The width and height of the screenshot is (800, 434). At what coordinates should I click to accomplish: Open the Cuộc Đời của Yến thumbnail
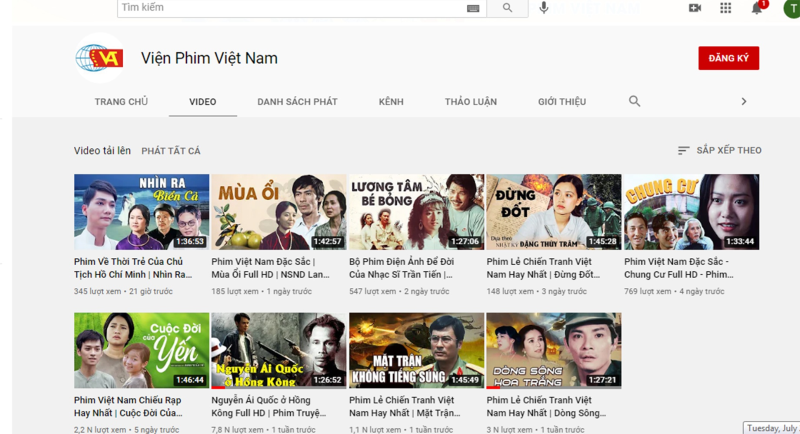tap(141, 350)
